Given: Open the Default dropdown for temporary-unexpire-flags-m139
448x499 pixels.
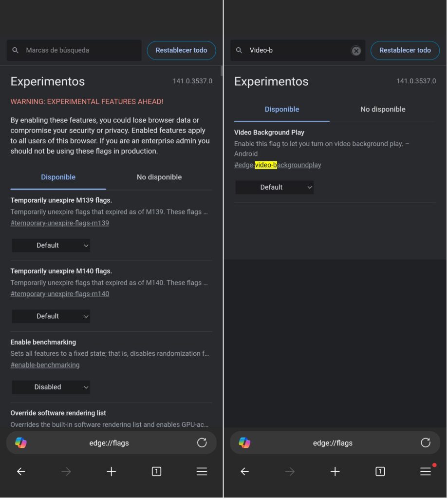Looking at the screenshot, I should click(51, 245).
